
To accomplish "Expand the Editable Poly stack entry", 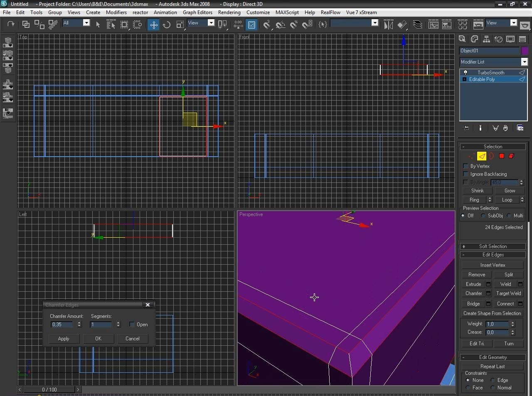I will (464, 79).
